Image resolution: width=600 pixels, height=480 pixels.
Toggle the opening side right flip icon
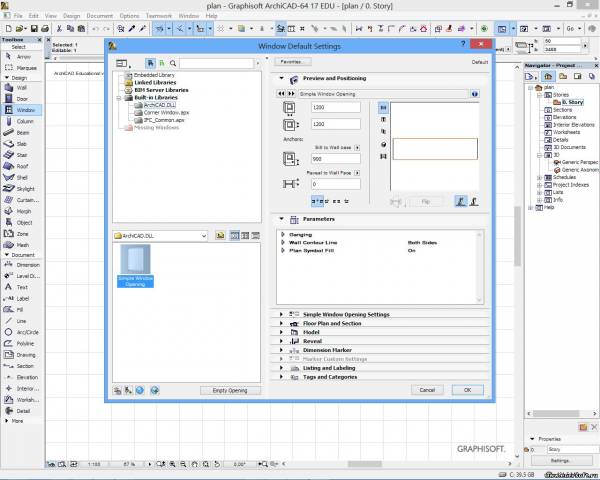474,201
